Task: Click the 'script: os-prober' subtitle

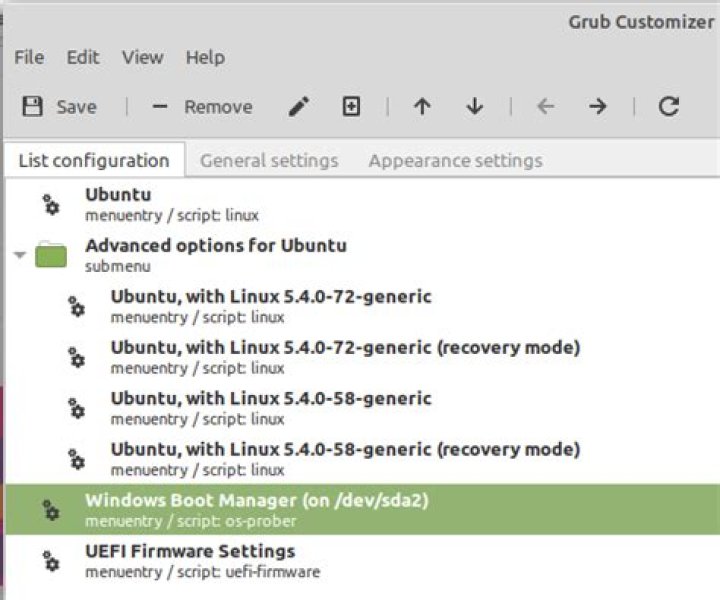Action: pyautogui.click(x=236, y=521)
